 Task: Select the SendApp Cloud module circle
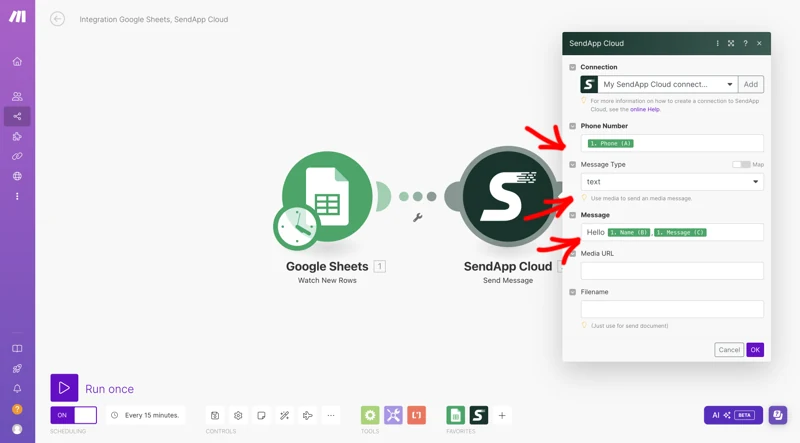pos(507,196)
